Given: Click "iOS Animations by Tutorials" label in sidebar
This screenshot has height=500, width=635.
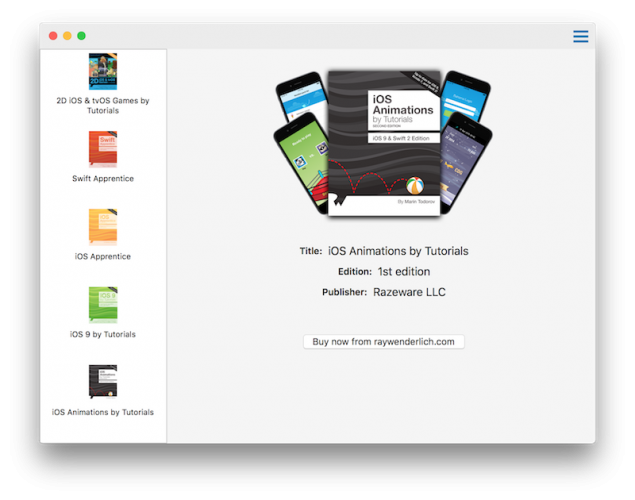Looking at the screenshot, I should [x=102, y=412].
